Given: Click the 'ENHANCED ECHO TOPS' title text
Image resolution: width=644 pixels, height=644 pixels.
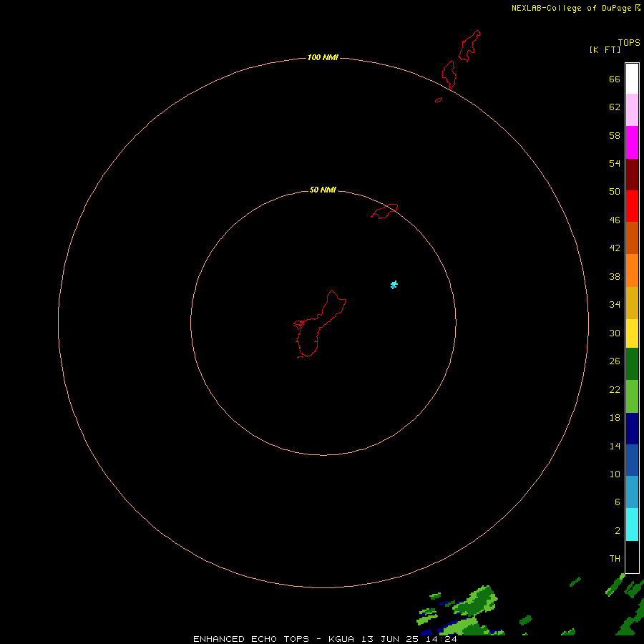Looking at the screenshot, I should click(251, 639).
